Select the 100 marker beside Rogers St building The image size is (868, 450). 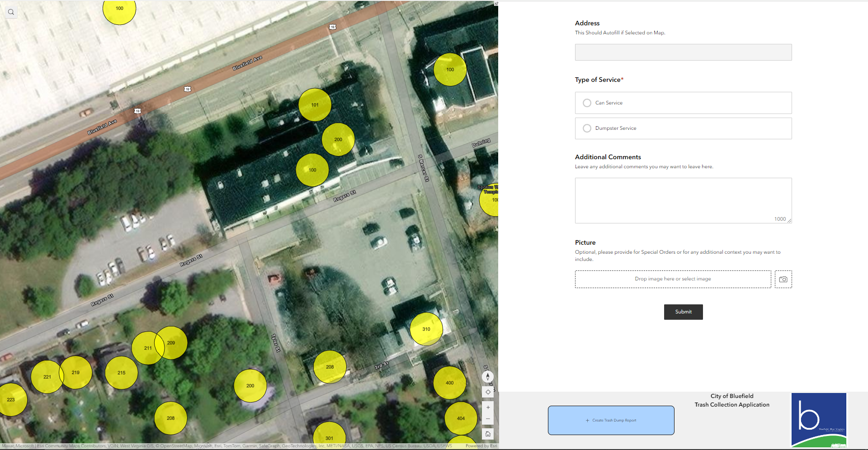pyautogui.click(x=312, y=170)
